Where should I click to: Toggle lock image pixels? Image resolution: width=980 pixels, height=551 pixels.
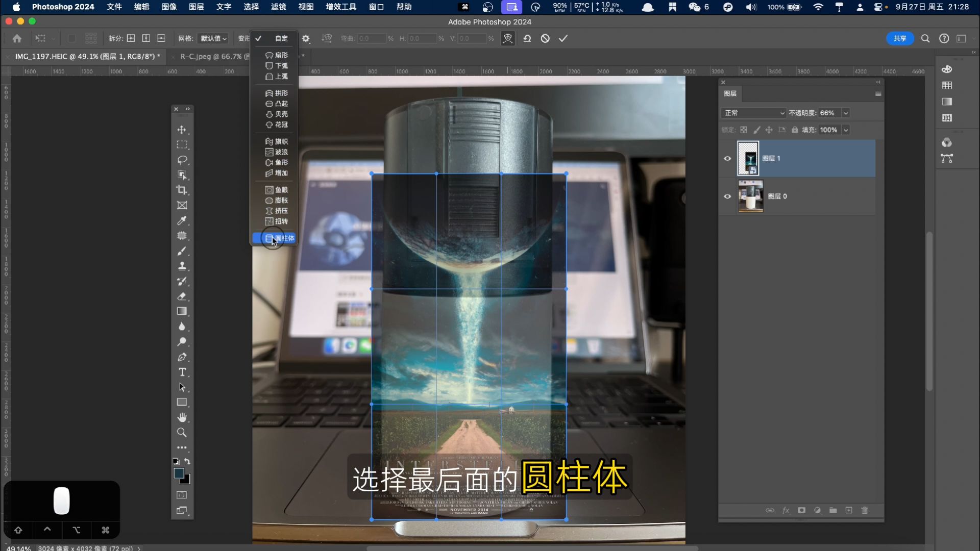pyautogui.click(x=756, y=130)
